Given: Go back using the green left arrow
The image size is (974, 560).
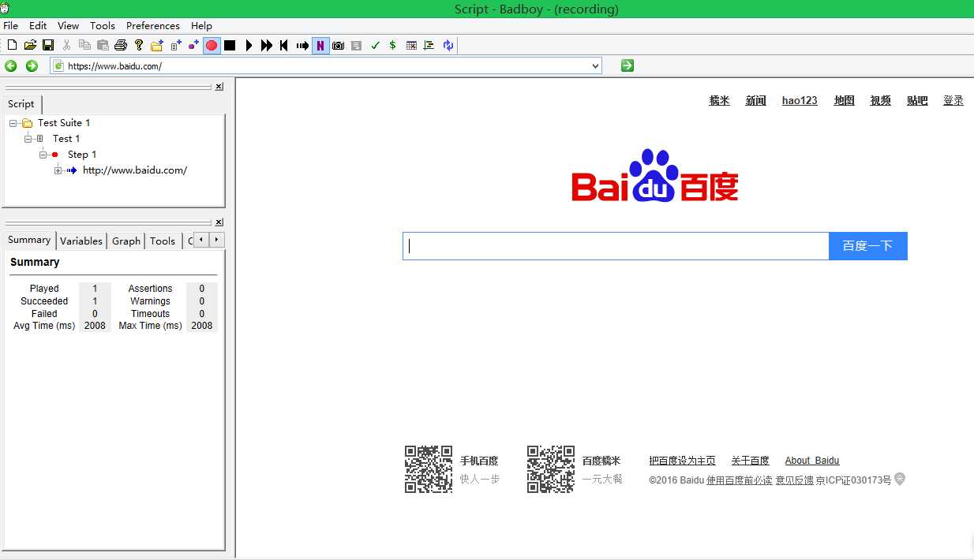Looking at the screenshot, I should click(11, 66).
